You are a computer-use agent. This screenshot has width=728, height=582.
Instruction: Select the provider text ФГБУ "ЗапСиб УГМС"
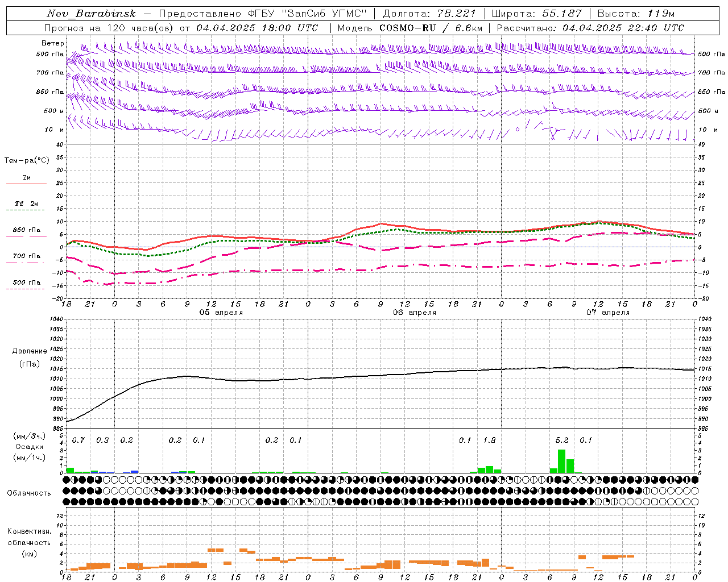pyautogui.click(x=308, y=14)
